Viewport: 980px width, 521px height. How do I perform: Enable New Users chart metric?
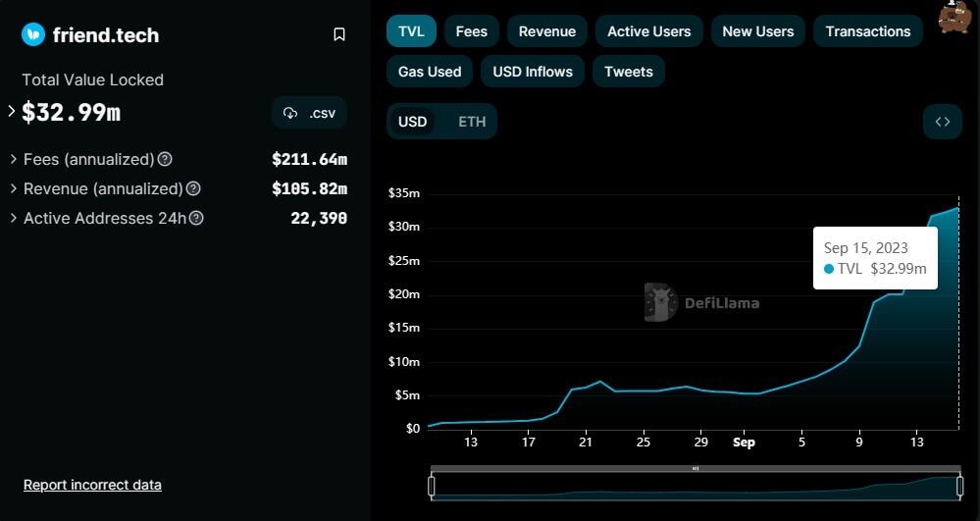pos(758,31)
